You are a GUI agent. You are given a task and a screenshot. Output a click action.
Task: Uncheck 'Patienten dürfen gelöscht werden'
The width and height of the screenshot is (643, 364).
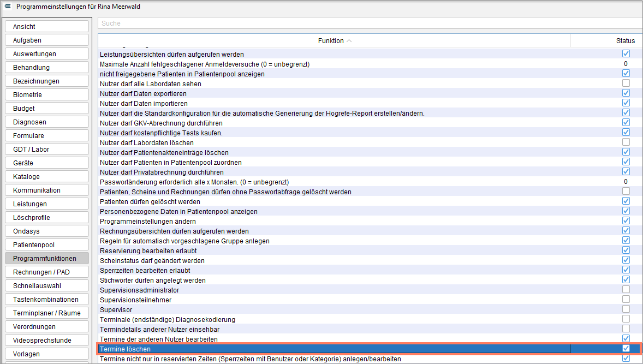(626, 201)
